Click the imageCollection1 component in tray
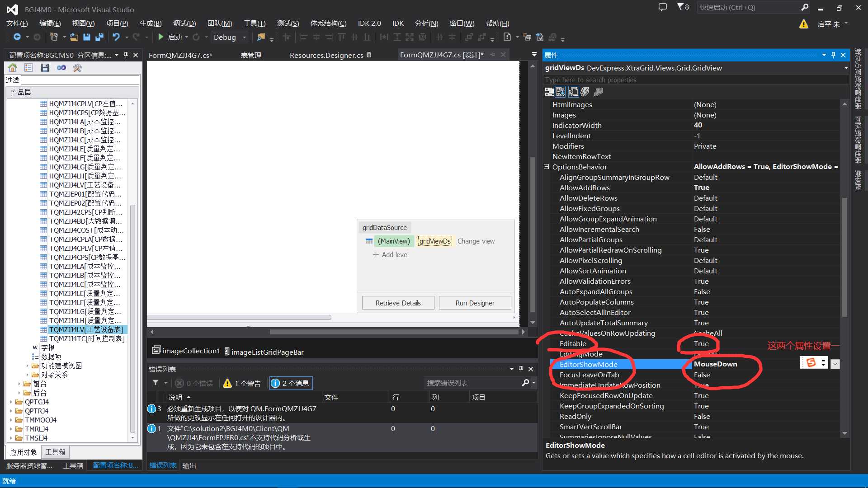Screen dimensions: 868x488 click(x=186, y=351)
